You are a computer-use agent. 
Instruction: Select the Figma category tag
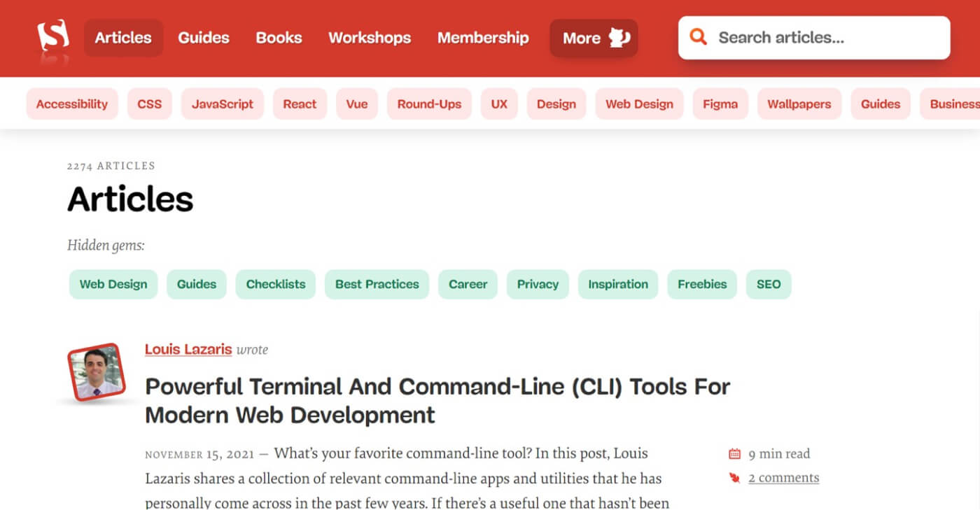[x=720, y=104]
